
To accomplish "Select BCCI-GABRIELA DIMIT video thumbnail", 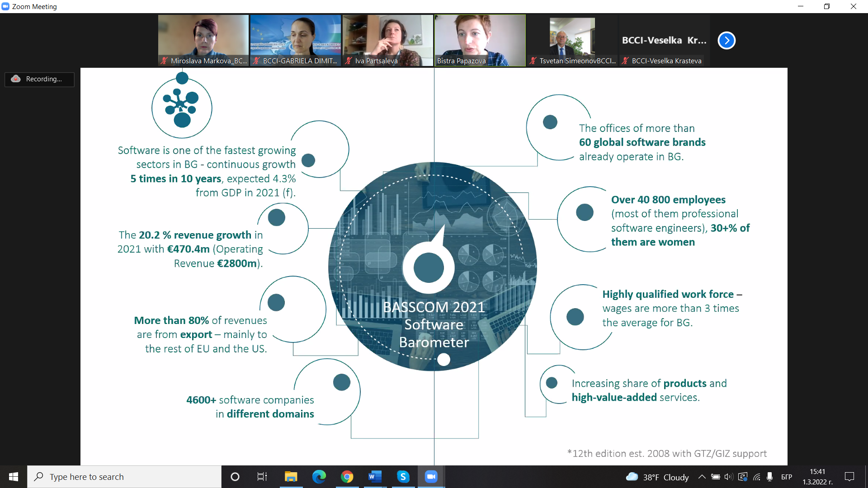I will tap(296, 41).
